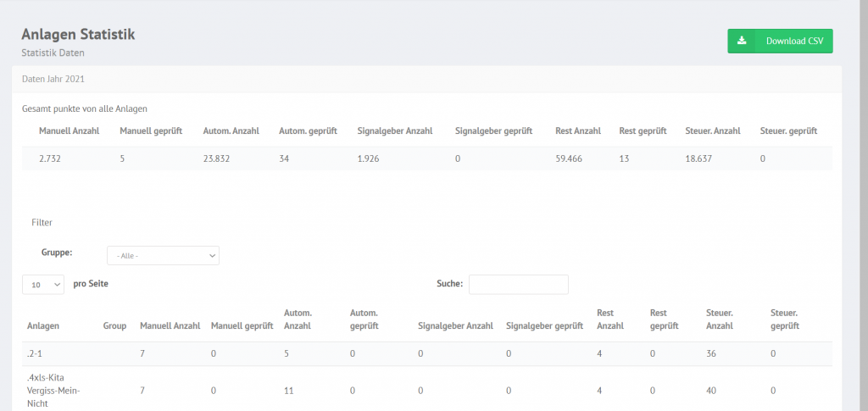Sort by Steuer. geprüft in lower table

pos(785,319)
